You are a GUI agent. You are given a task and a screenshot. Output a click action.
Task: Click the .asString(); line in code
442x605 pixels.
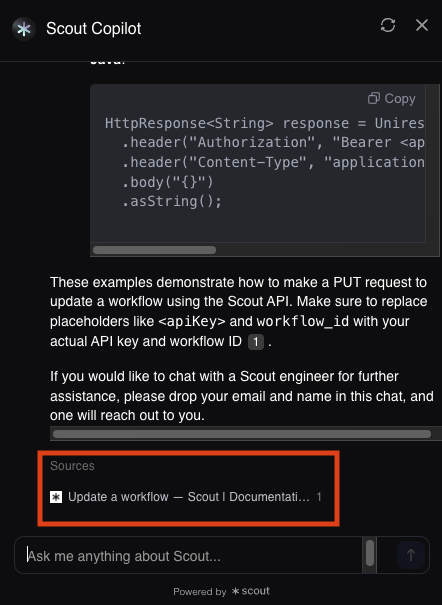[172, 201]
